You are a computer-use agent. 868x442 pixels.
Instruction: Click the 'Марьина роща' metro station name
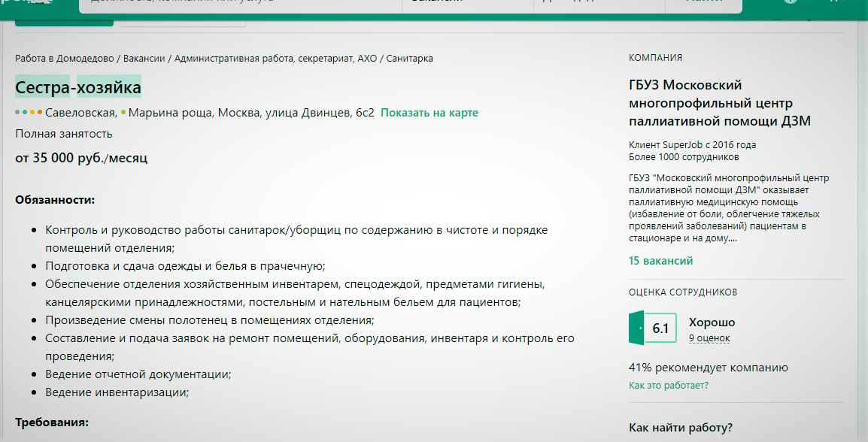coord(171,113)
